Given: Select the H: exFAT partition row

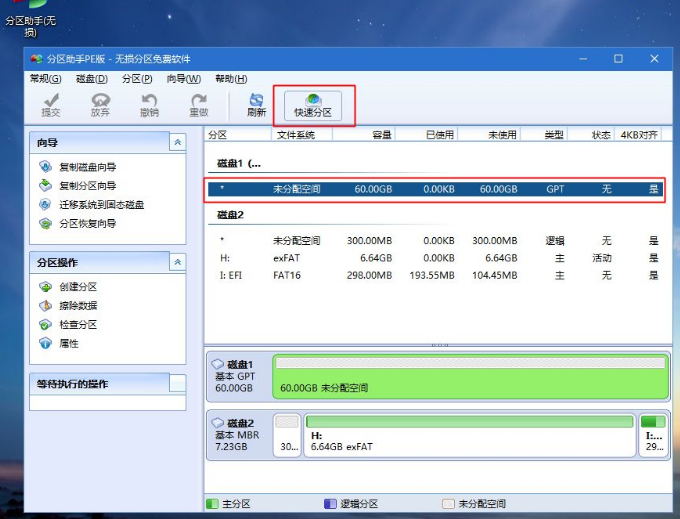Looking at the screenshot, I should 435,258.
